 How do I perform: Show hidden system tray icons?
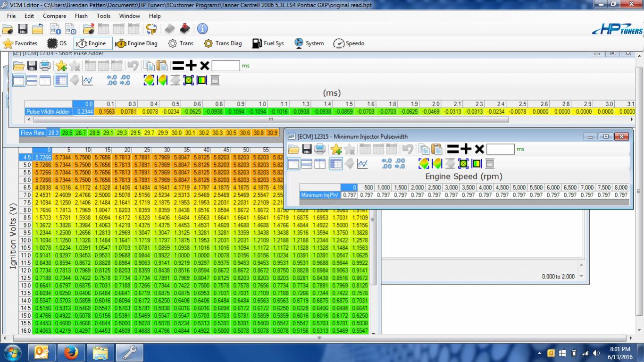tap(539, 353)
